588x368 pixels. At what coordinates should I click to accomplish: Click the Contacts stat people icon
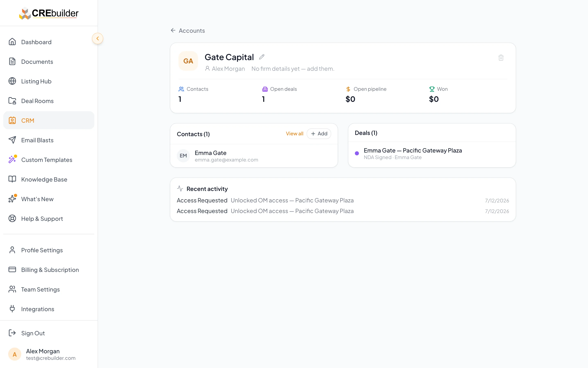(x=181, y=89)
